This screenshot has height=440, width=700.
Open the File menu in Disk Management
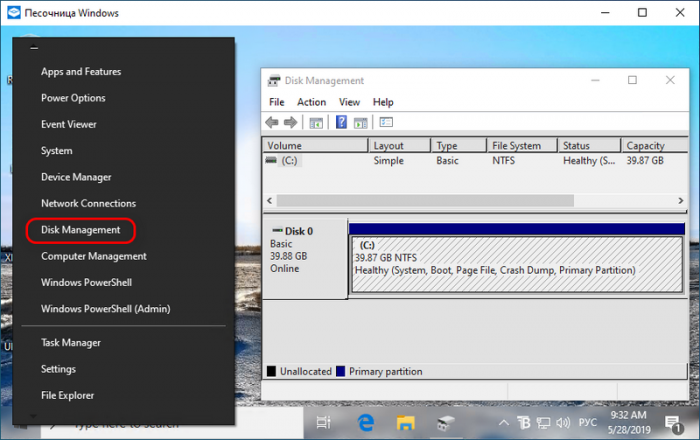pos(277,102)
